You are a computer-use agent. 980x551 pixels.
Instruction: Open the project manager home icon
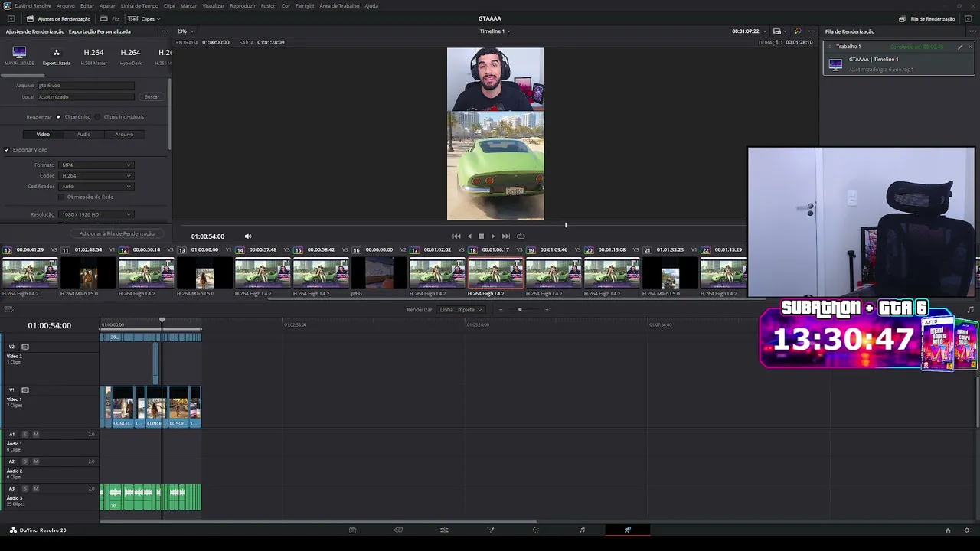tap(948, 530)
